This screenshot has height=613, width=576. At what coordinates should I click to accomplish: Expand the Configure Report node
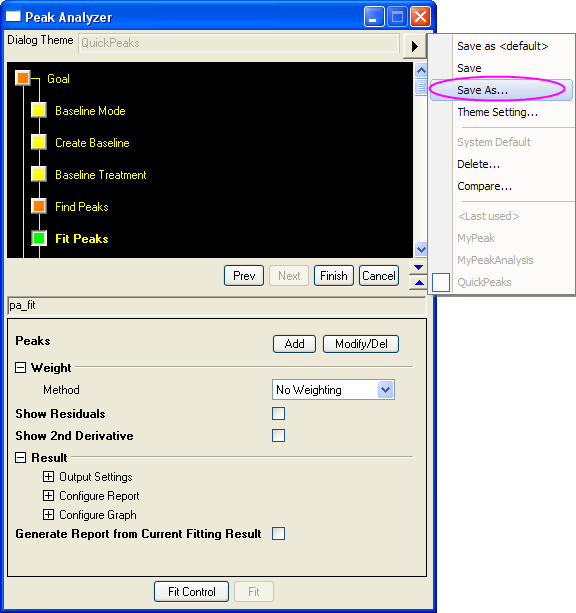tap(48, 495)
